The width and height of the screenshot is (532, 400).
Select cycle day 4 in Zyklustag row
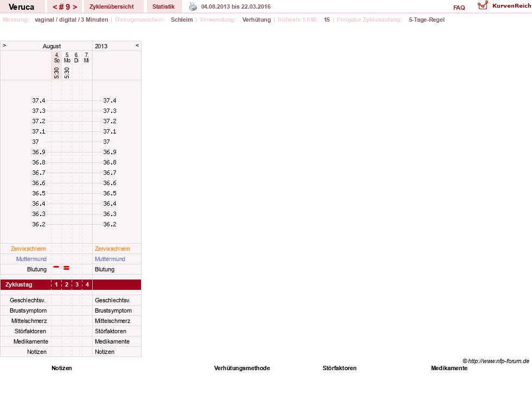(87, 284)
